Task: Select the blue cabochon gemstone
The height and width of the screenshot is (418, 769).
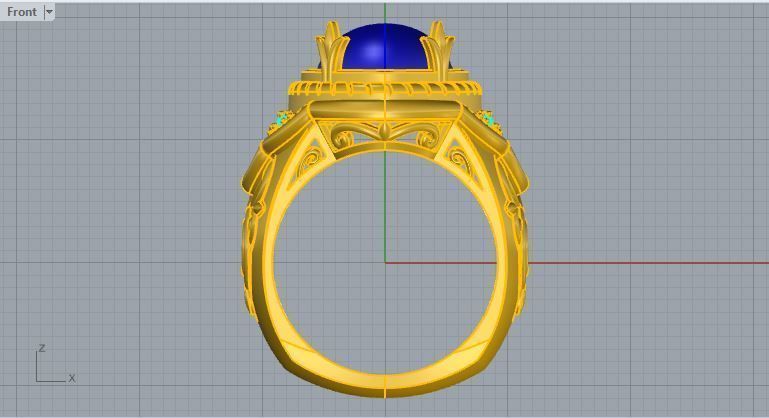Action: (384, 47)
